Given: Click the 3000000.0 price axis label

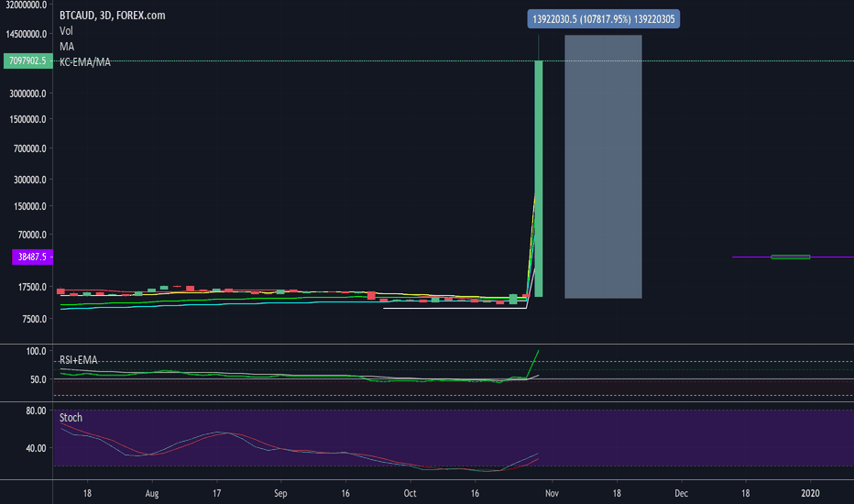Looking at the screenshot, I should tap(27, 93).
